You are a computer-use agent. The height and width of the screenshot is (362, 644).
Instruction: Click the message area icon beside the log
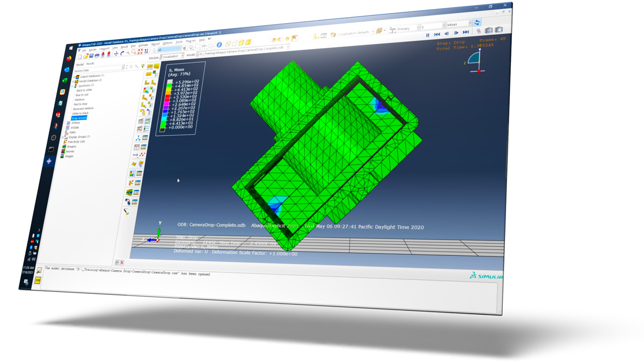click(x=39, y=271)
